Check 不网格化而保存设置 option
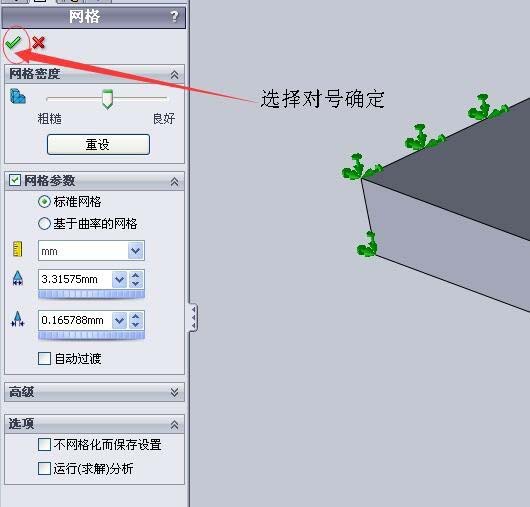Image resolution: width=530 pixels, height=507 pixels. click(x=44, y=445)
